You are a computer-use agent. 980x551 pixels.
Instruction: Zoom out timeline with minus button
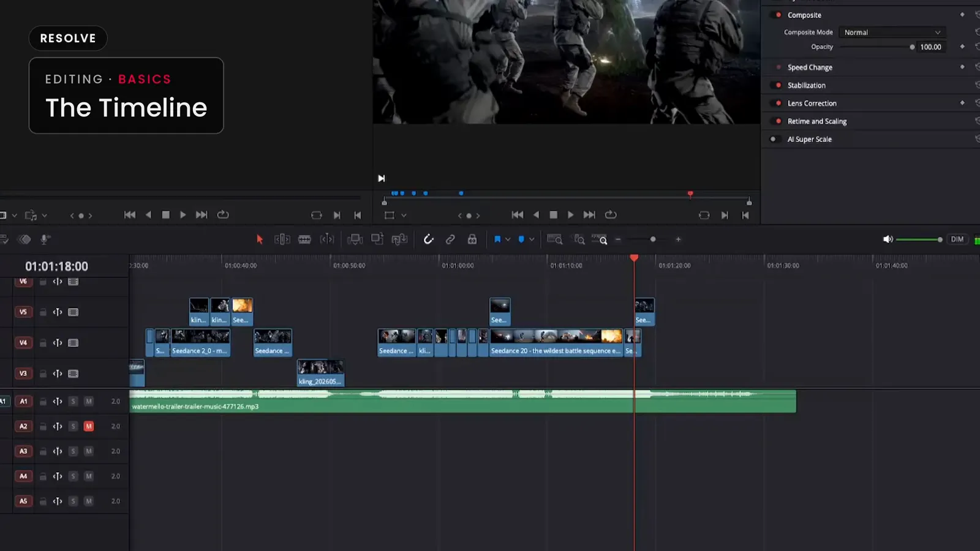point(618,239)
